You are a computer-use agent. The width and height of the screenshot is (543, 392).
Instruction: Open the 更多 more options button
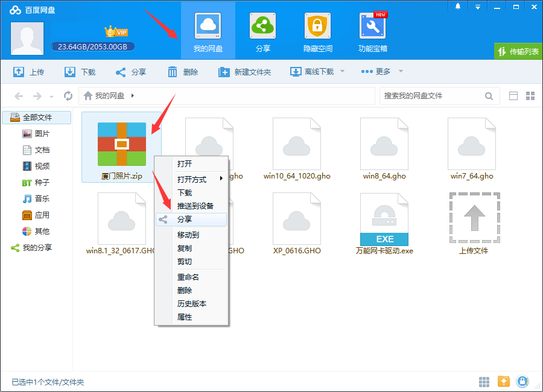click(x=376, y=71)
